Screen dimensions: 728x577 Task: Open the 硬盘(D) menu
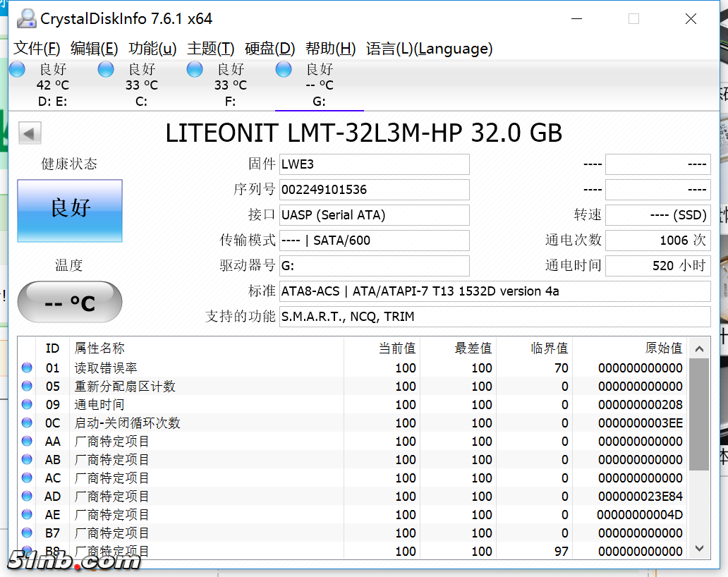tap(269, 48)
